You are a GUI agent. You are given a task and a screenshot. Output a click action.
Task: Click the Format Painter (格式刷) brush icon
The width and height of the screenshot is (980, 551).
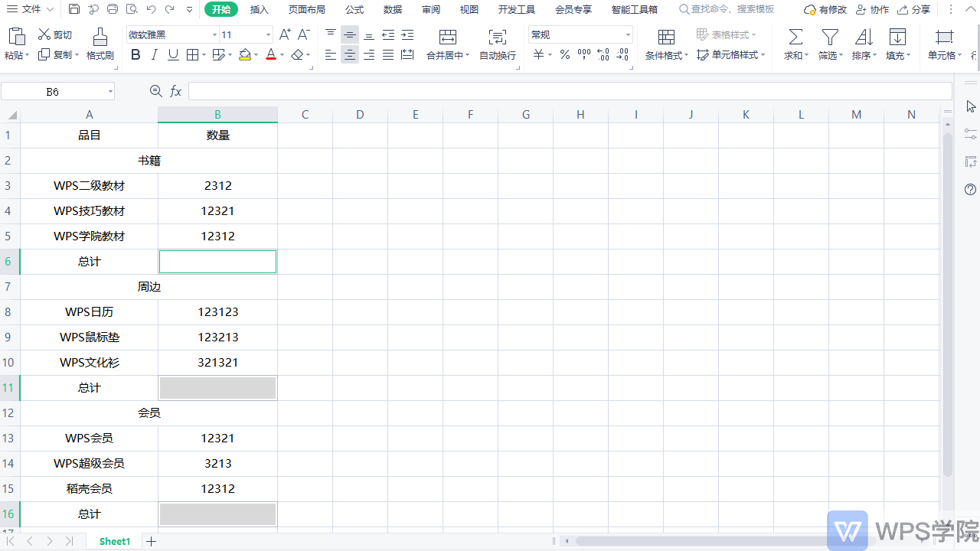[x=100, y=37]
